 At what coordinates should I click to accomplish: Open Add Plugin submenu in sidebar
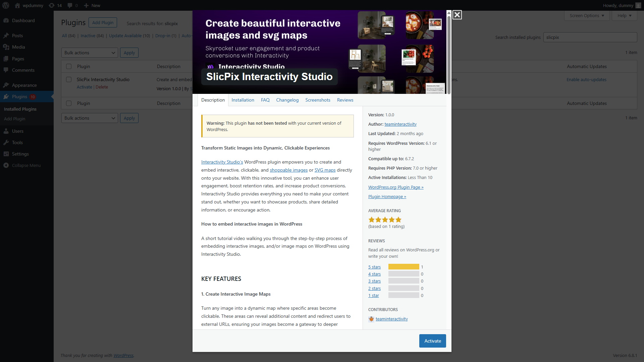(x=14, y=119)
